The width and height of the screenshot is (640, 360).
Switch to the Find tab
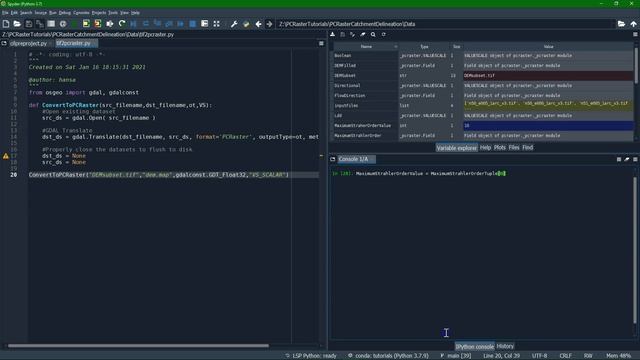point(528,148)
